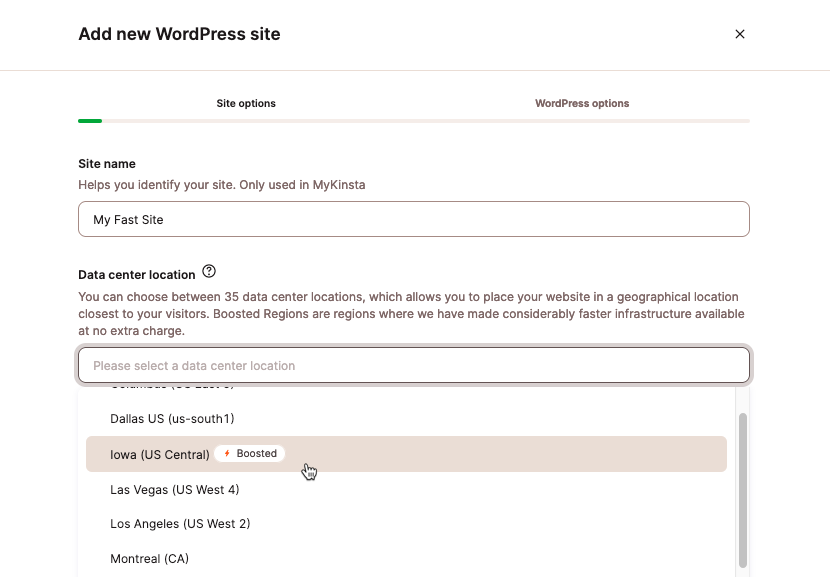The image size is (830, 577).
Task: Click the green portion of the progress bar
Action: (x=90, y=121)
